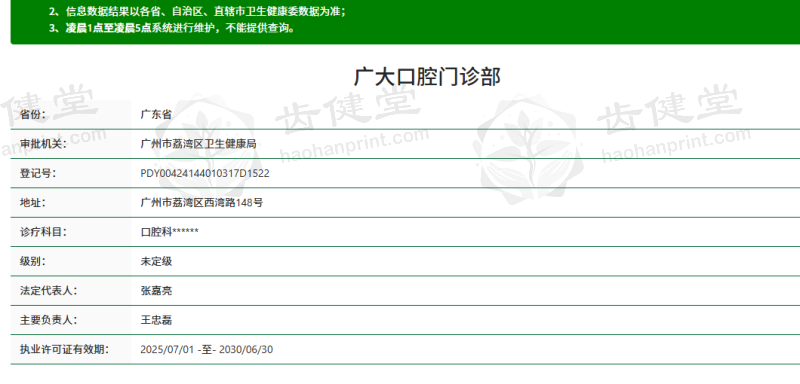Click the label 地址
800x384 pixels.
point(33,203)
